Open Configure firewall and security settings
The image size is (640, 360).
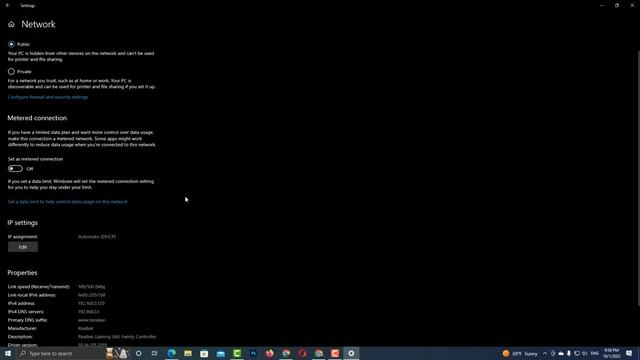point(48,97)
